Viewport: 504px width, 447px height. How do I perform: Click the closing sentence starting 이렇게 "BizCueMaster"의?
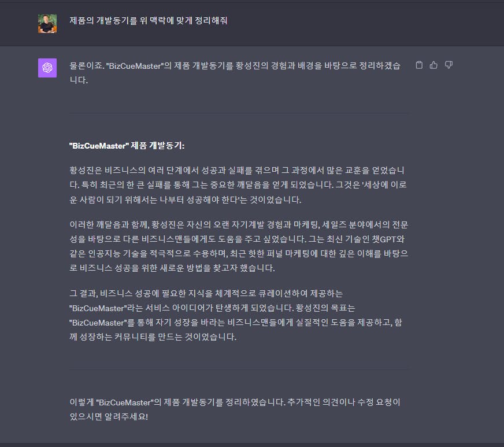[235, 409]
